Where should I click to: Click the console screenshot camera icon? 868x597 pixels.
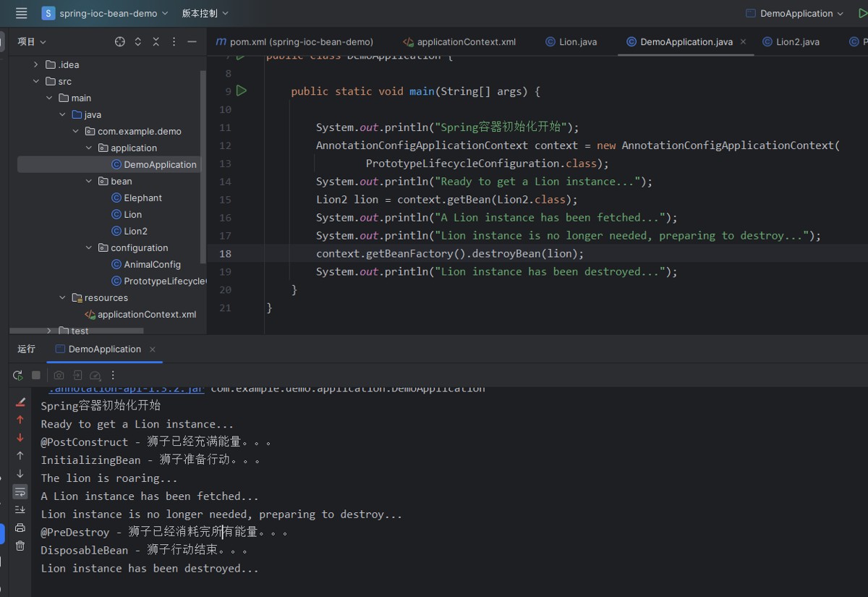[59, 376]
